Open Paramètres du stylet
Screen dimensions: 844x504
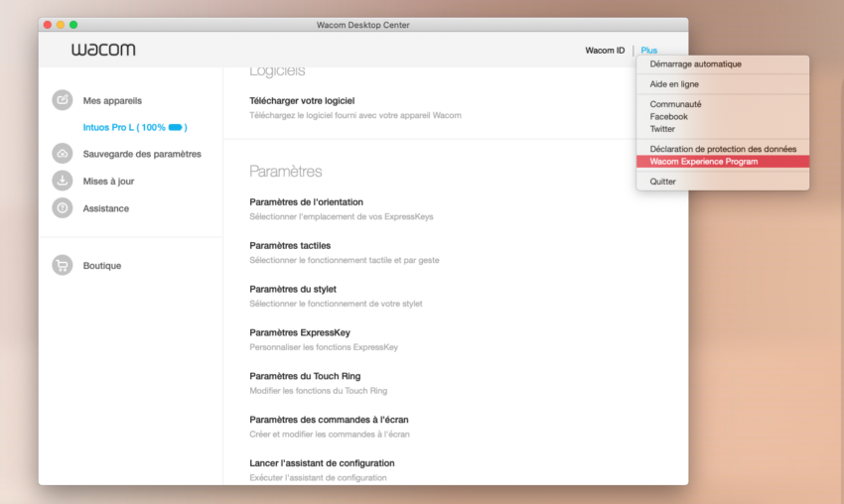tap(293, 290)
